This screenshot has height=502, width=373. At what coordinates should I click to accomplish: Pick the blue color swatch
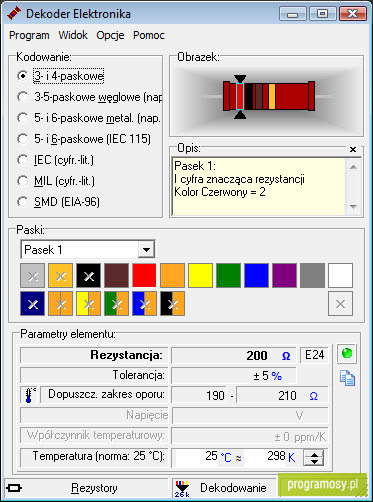tap(256, 276)
